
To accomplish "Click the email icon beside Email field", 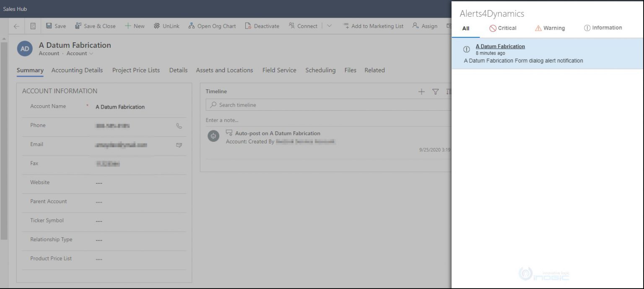I will (x=179, y=145).
